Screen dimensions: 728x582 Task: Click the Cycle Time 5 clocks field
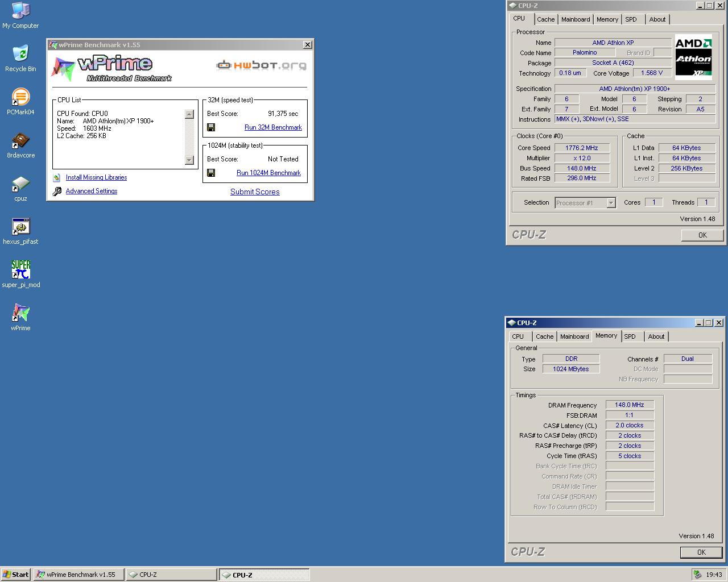(x=630, y=456)
